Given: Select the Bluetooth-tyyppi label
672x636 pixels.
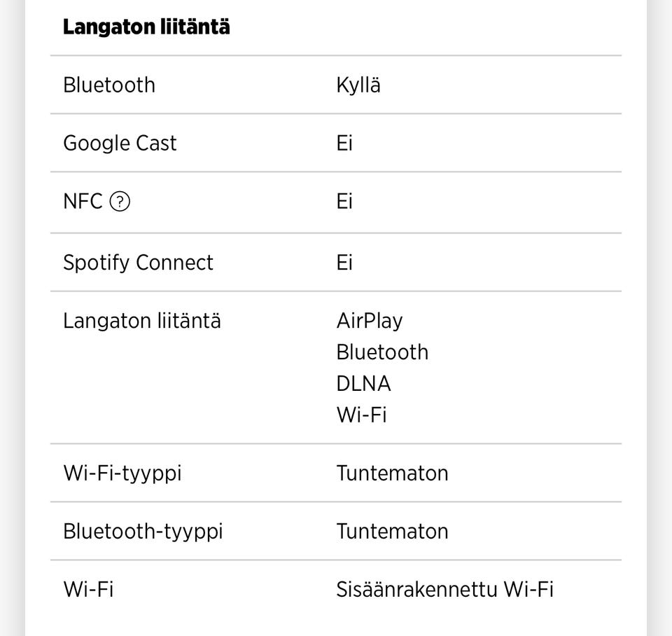Looking at the screenshot, I should (143, 531).
